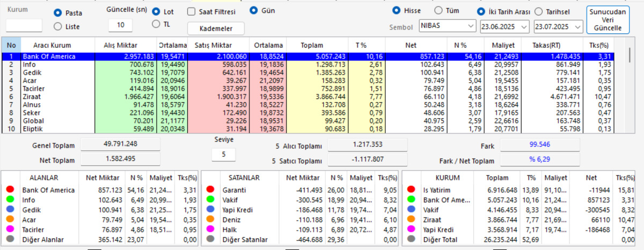Screen dimensions: 644x250
Task: Sort by the Aracı Kurum column header
Action: click(52, 45)
